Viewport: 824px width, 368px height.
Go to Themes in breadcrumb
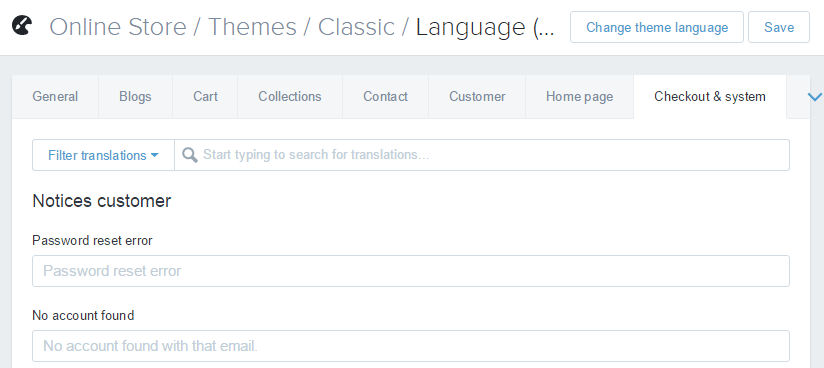[252, 27]
